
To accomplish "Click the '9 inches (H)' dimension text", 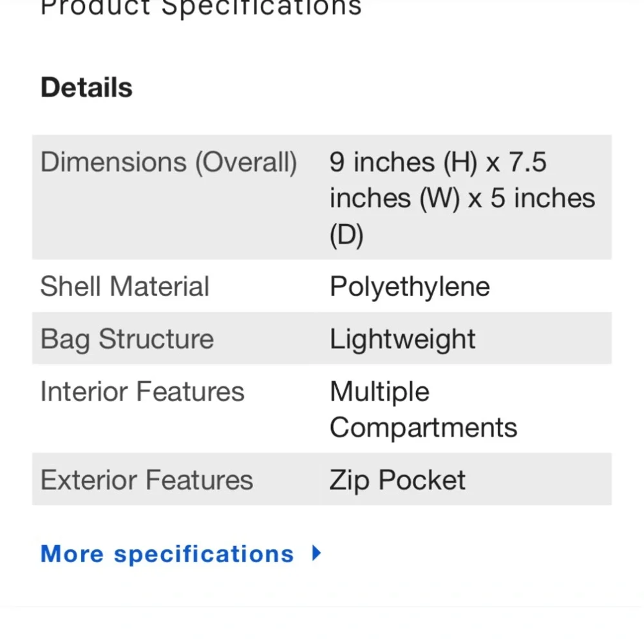I will 402,162.
